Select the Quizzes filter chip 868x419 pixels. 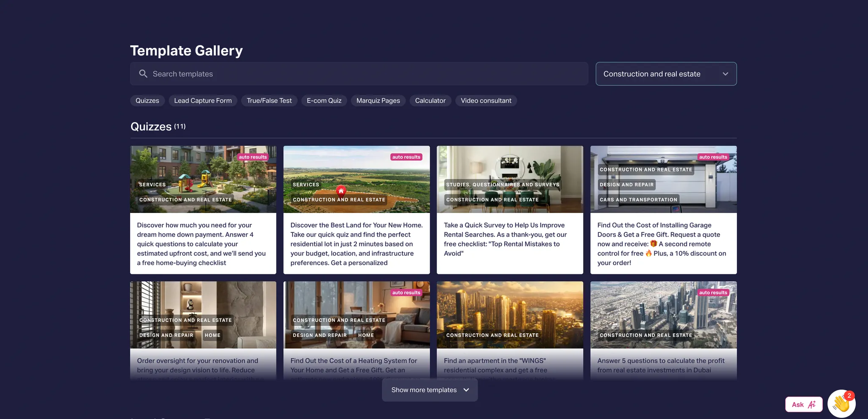click(147, 101)
